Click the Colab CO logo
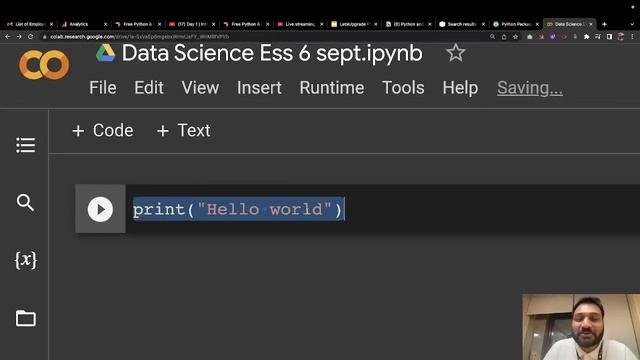This screenshot has height=360, width=640. coord(44,64)
